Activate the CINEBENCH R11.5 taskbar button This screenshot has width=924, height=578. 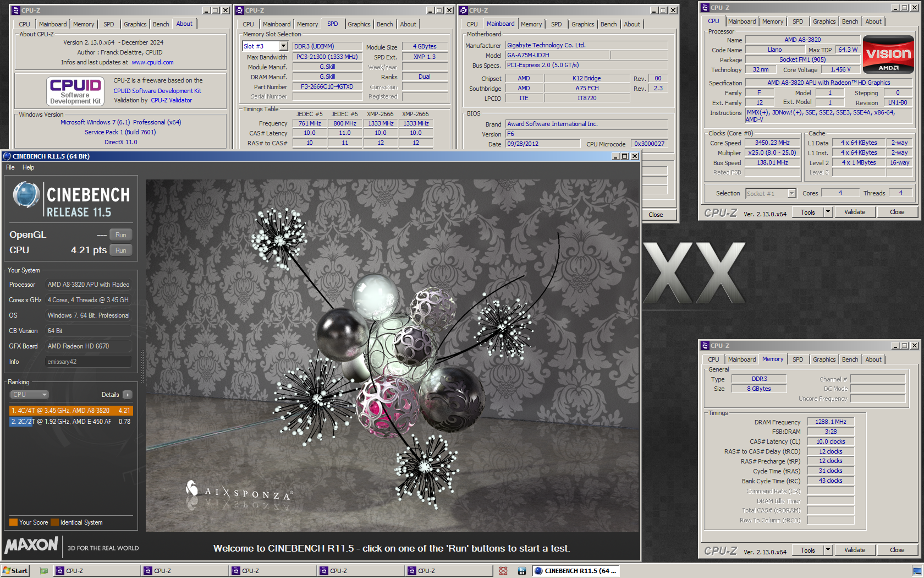click(576, 571)
